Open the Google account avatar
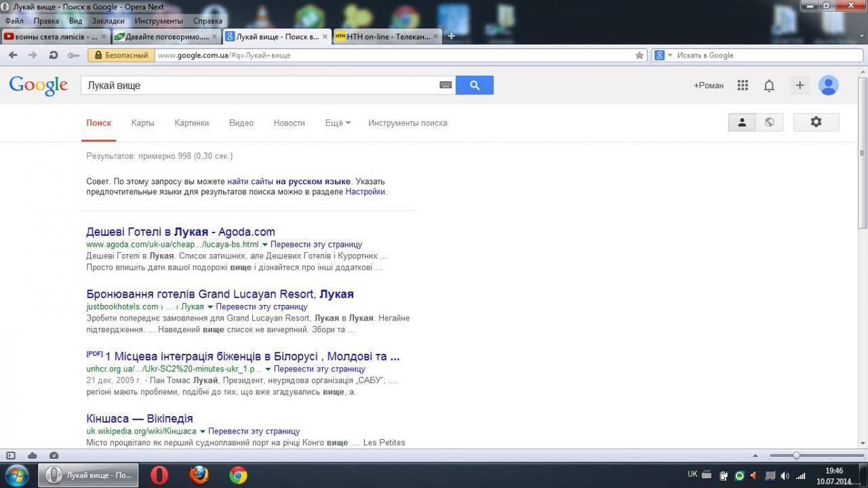The width and height of the screenshot is (868, 488). pyautogui.click(x=828, y=85)
